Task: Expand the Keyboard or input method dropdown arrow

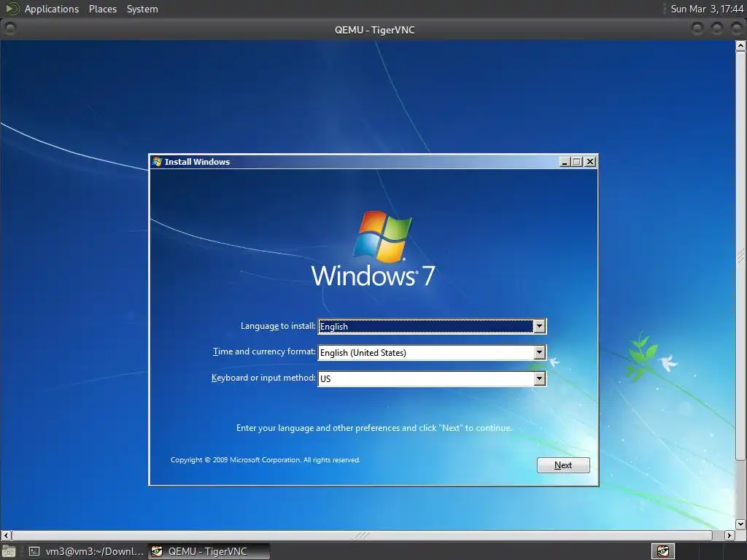Action: coord(539,378)
